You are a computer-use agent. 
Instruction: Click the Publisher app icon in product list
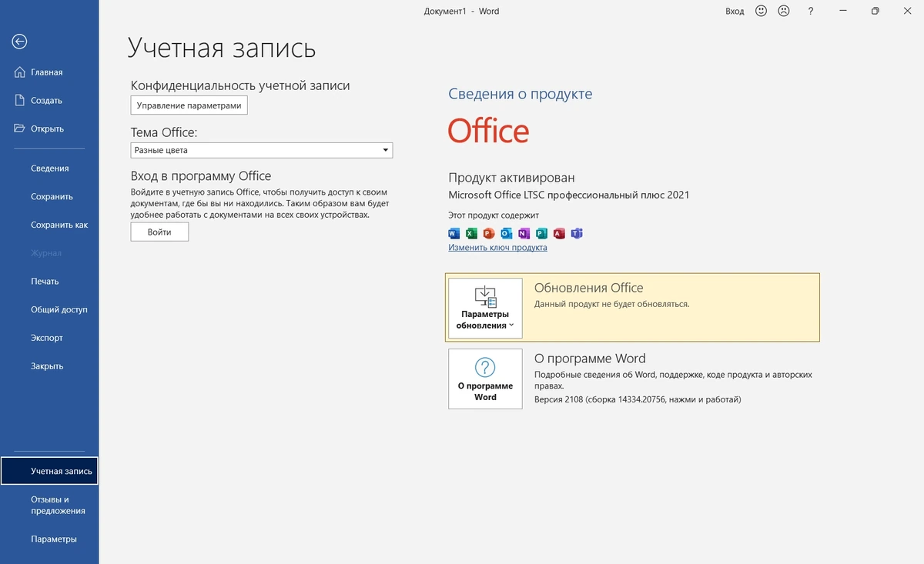pos(541,233)
